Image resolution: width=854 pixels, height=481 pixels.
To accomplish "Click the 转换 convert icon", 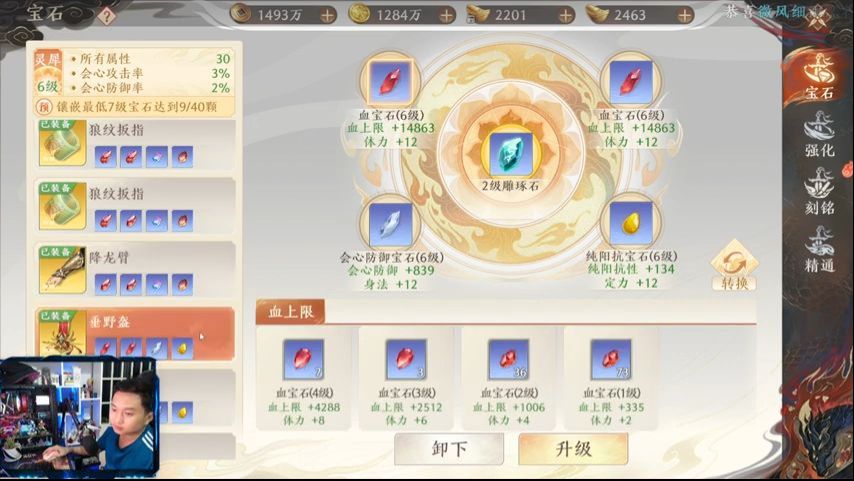I will click(734, 266).
